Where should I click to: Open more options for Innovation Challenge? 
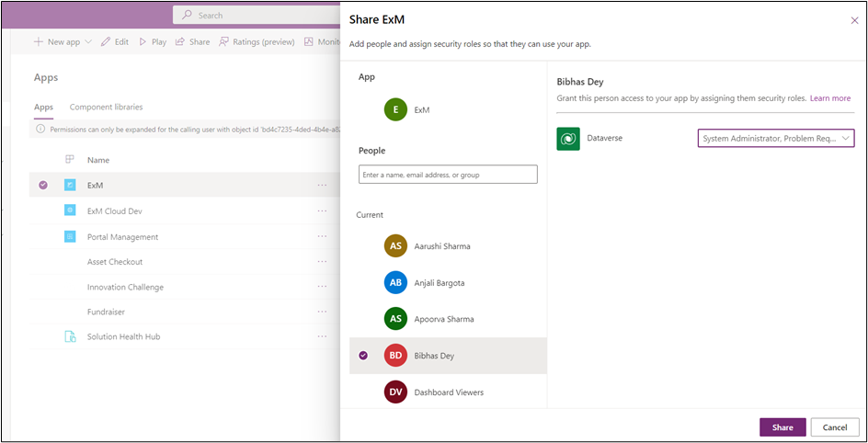click(322, 287)
